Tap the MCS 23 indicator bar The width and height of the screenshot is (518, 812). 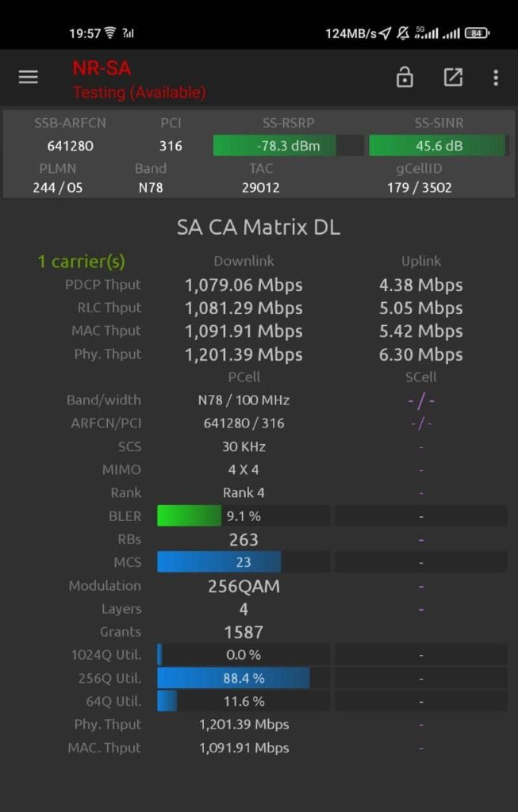click(243, 562)
